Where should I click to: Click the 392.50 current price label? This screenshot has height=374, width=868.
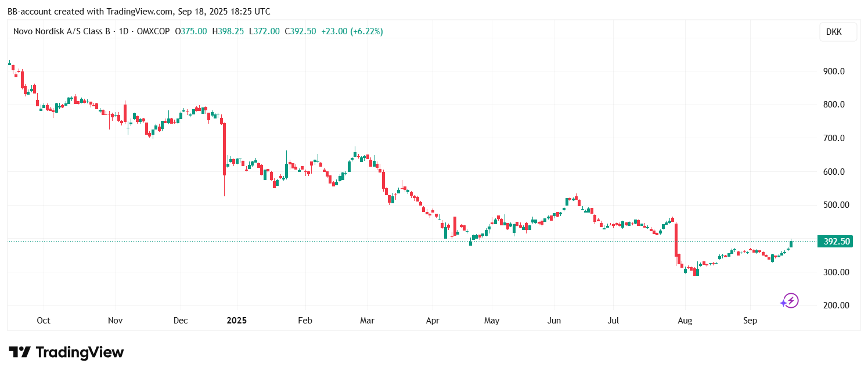[x=835, y=242]
